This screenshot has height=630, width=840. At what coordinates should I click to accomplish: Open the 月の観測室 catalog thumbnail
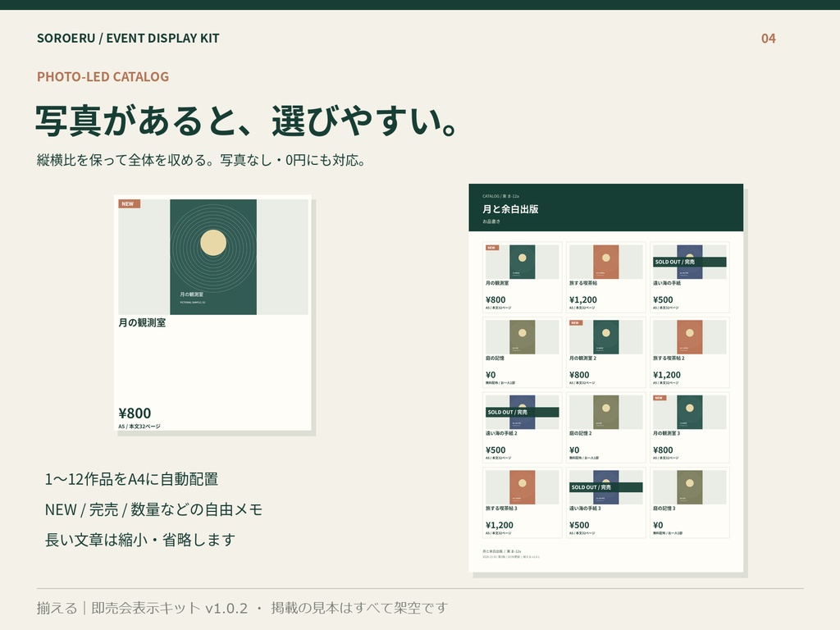tap(523, 262)
